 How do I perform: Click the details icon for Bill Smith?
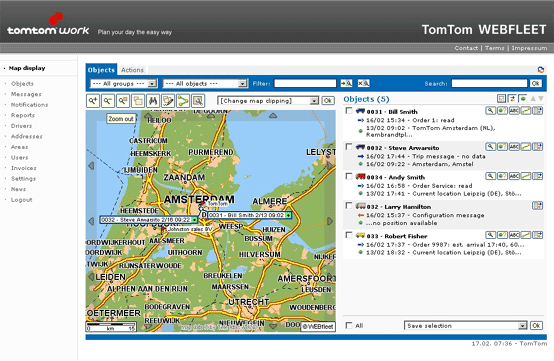point(537,111)
